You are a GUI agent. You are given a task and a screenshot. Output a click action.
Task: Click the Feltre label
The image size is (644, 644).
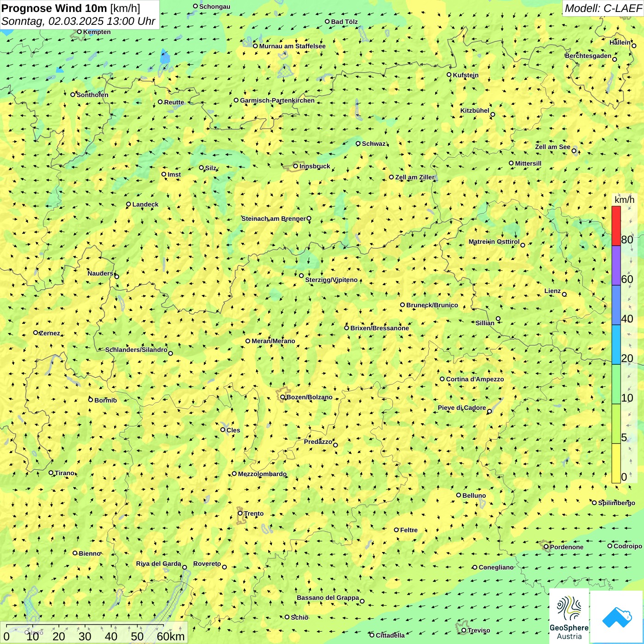click(x=409, y=530)
